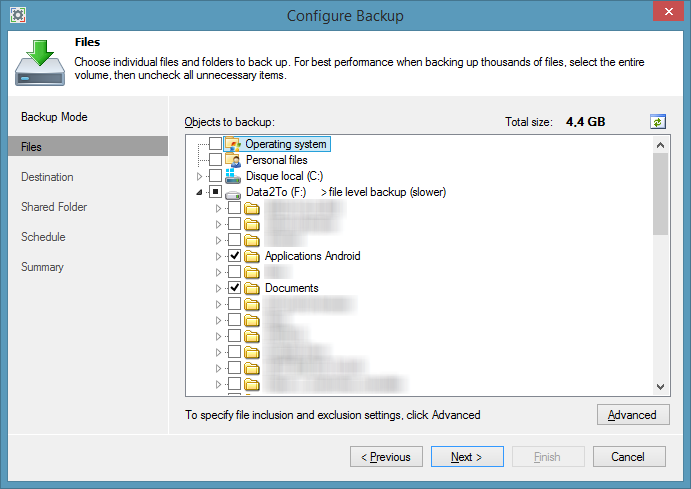Toggle the Data2To (F:) partial checkbox
This screenshot has width=691, height=489.
pos(215,192)
